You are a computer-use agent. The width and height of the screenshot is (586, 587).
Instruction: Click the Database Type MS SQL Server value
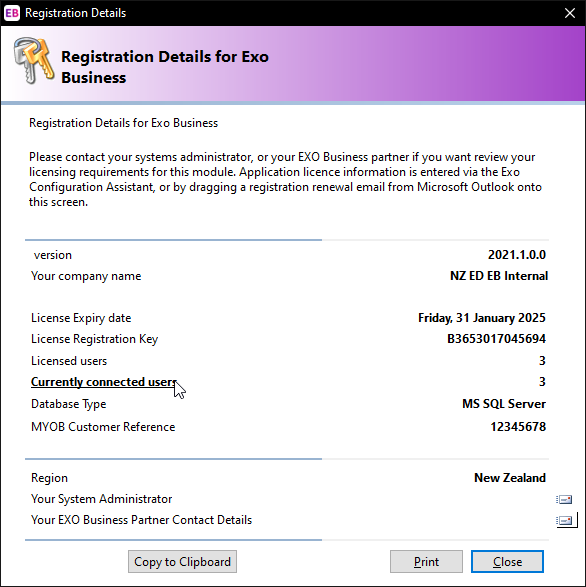click(504, 404)
